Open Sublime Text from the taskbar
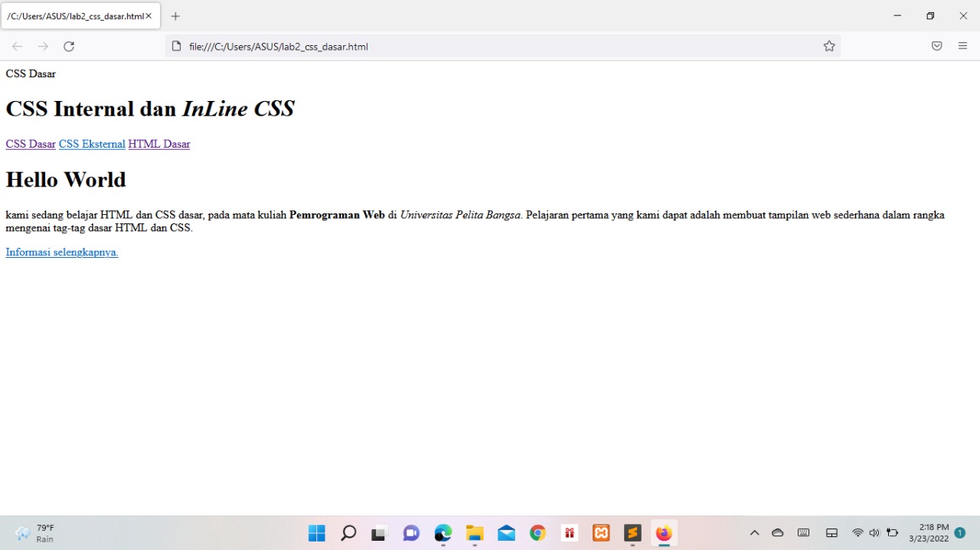Viewport: 980px width, 550px height. pyautogui.click(x=632, y=533)
